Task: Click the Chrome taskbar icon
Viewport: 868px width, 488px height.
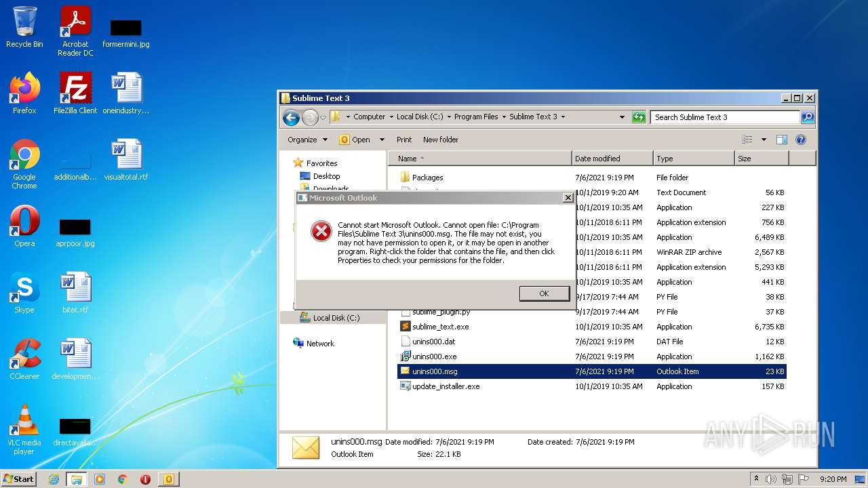Action: (123, 479)
